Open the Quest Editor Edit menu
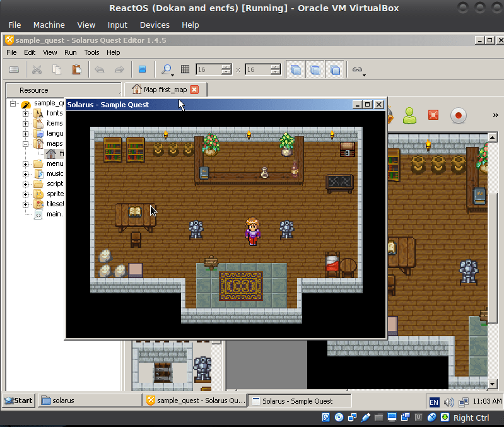 [x=30, y=52]
